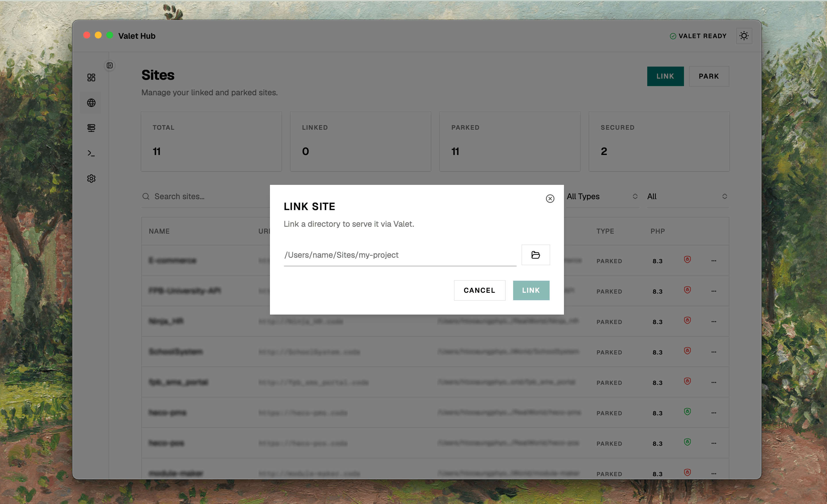
Task: Click the LINK SITE dialog heading
Action: [x=310, y=206]
